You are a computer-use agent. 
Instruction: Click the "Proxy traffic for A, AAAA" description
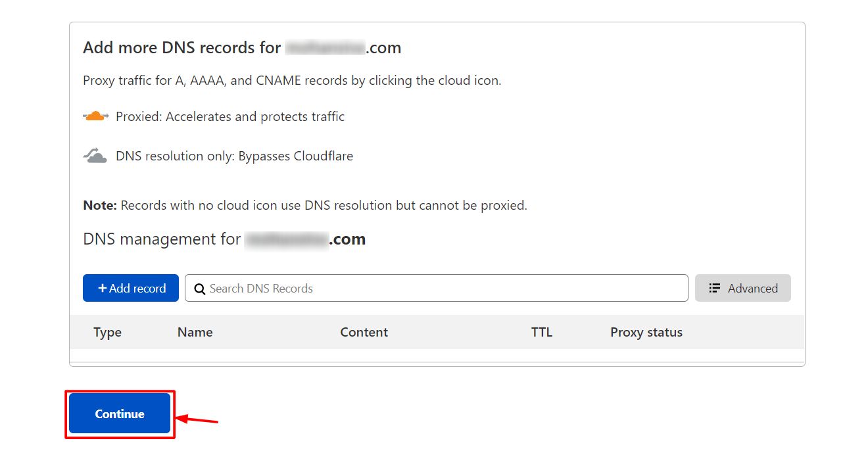(x=292, y=81)
